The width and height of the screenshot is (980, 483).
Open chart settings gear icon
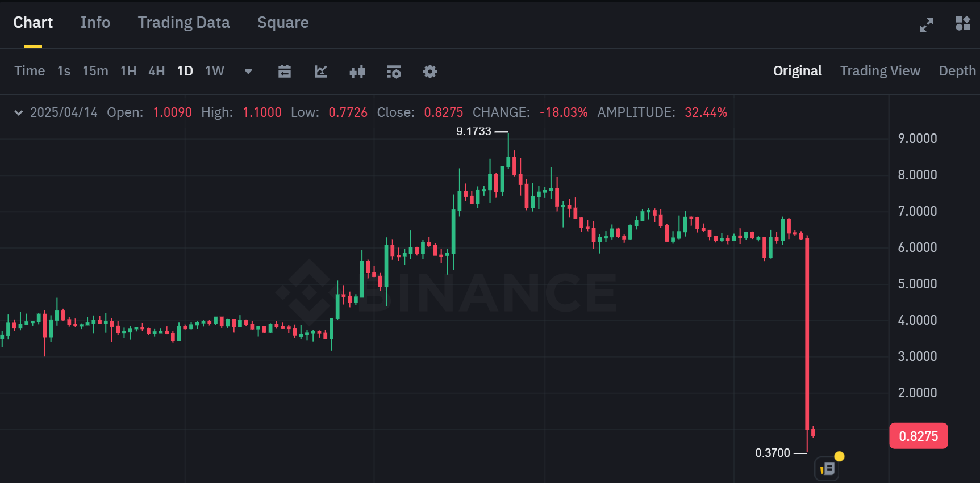click(x=430, y=72)
